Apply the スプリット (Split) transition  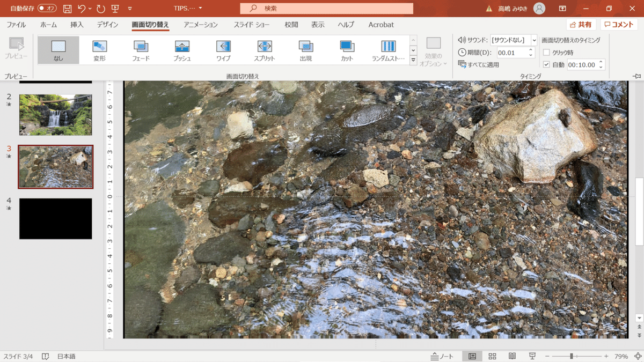265,50
